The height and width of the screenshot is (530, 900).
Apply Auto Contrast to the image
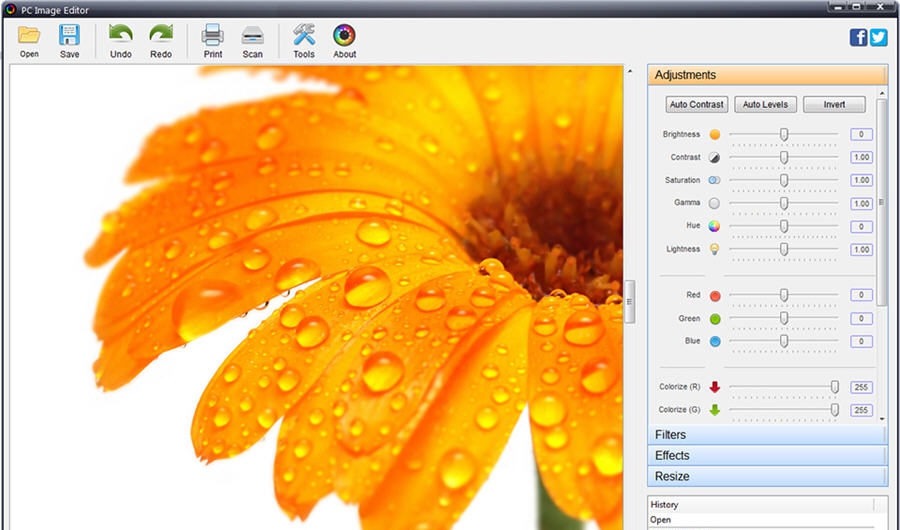[696, 104]
